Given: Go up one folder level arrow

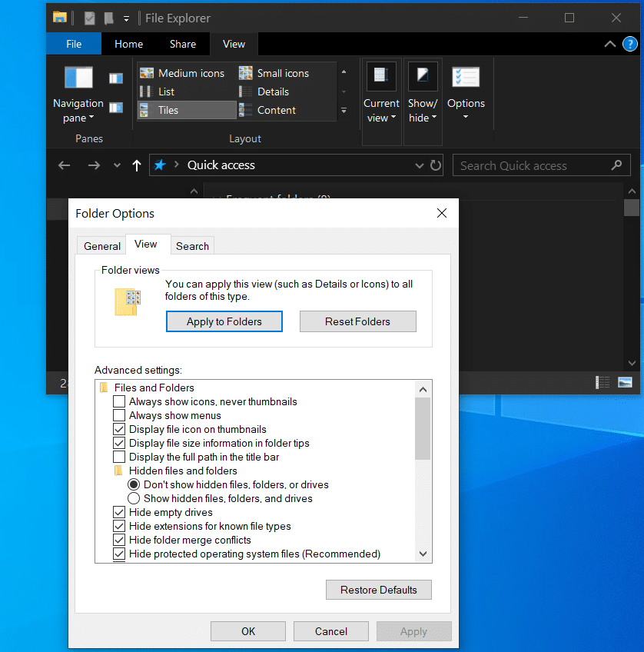Looking at the screenshot, I should (x=137, y=165).
